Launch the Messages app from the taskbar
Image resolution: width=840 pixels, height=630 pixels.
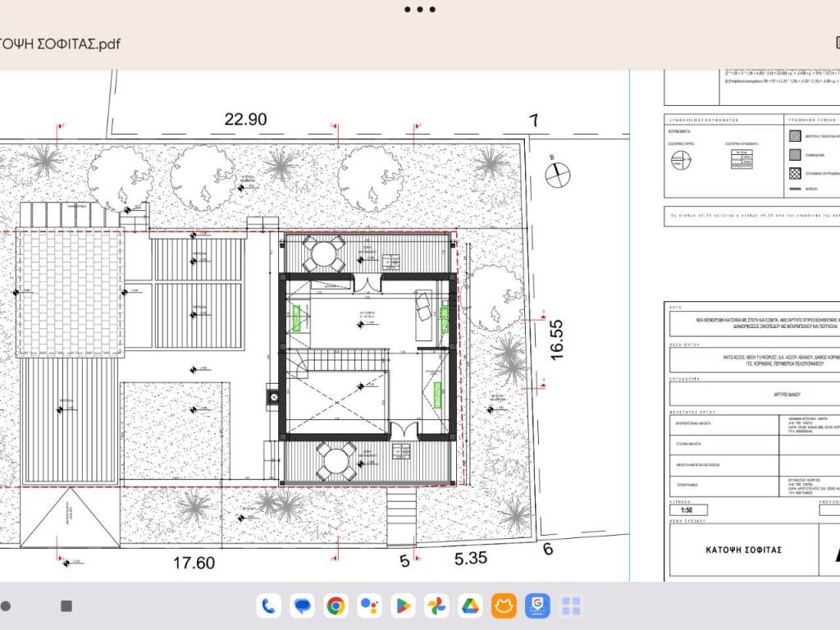pos(303,606)
